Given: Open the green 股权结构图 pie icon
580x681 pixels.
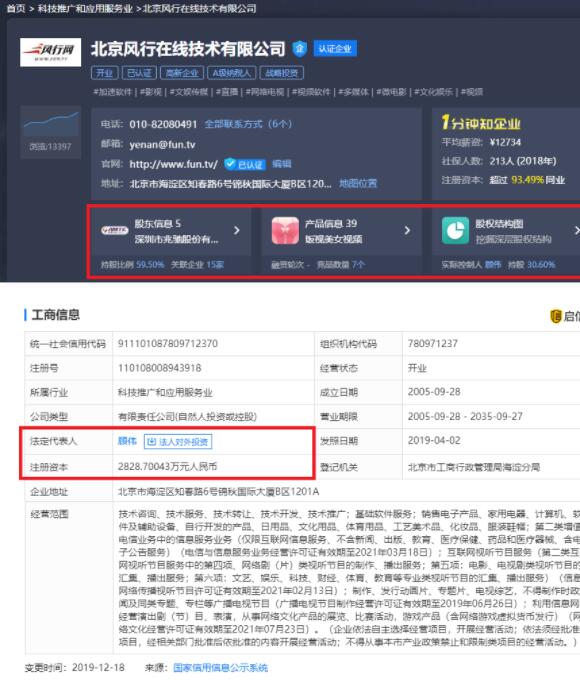Looking at the screenshot, I should (455, 231).
